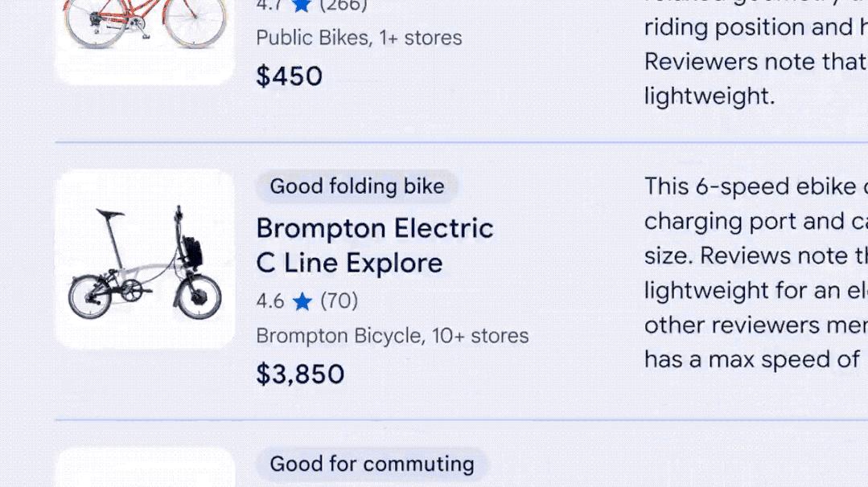Viewport: 868px width, 487px height.
Task: Click the "has a max speed of" text
Action: pyautogui.click(x=751, y=359)
